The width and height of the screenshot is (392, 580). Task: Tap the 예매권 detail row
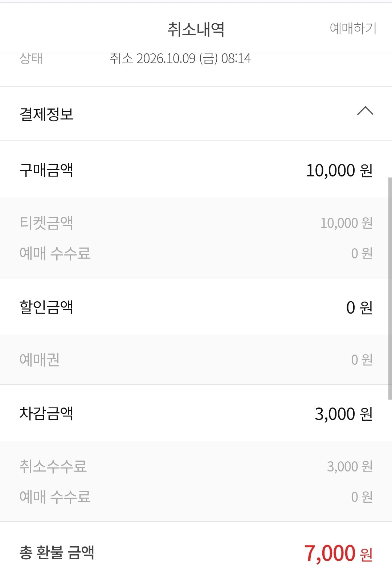[x=196, y=360]
